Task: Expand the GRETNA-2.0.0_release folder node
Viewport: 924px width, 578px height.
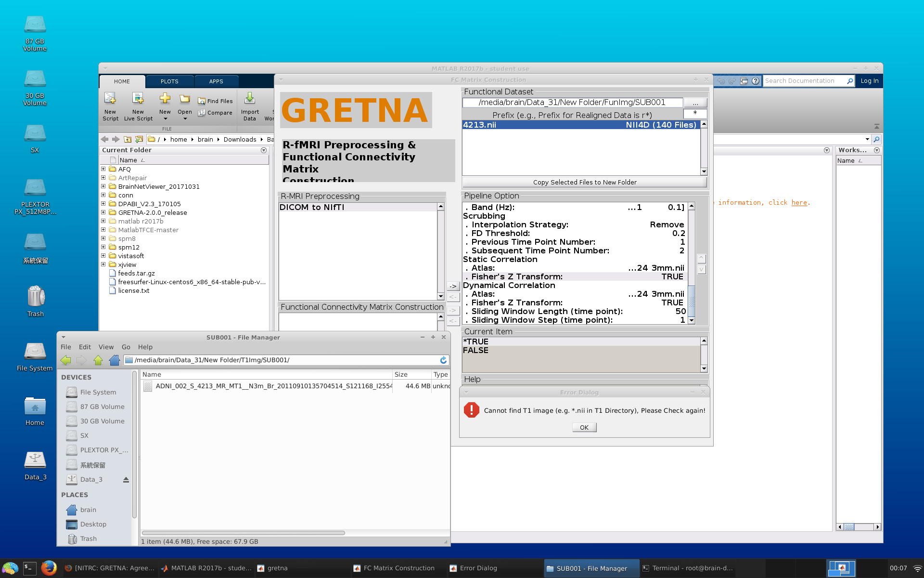Action: pos(103,212)
